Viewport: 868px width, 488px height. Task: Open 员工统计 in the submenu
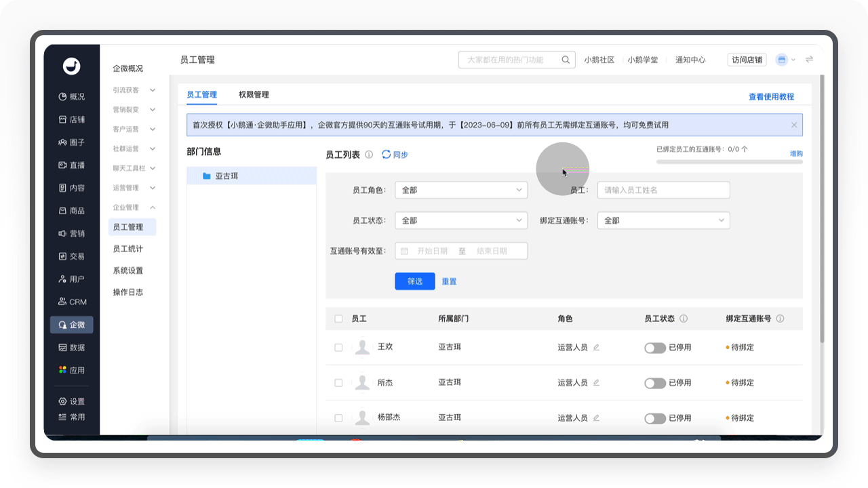click(128, 249)
